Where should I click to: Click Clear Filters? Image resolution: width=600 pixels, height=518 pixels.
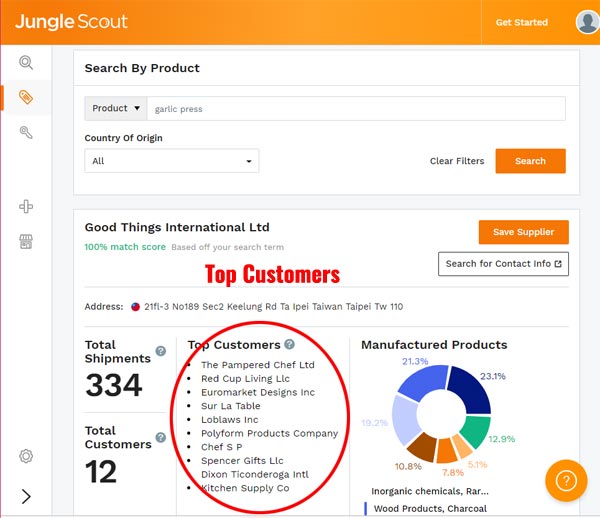(x=457, y=161)
